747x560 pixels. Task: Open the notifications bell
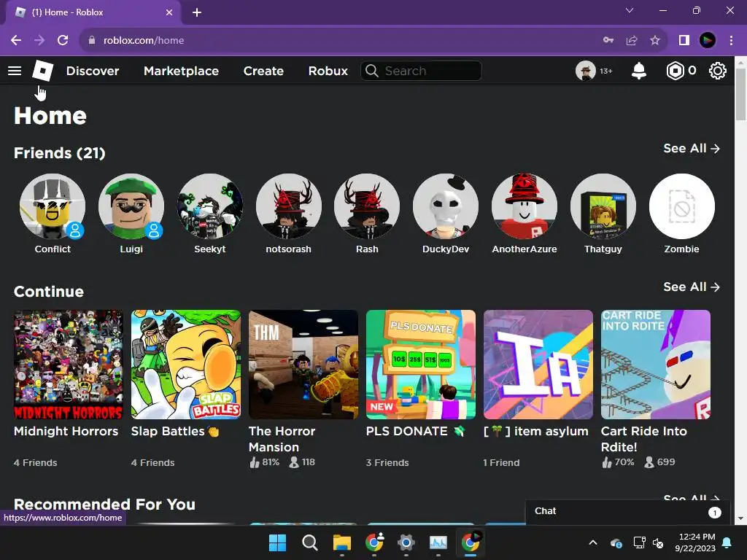coord(639,71)
